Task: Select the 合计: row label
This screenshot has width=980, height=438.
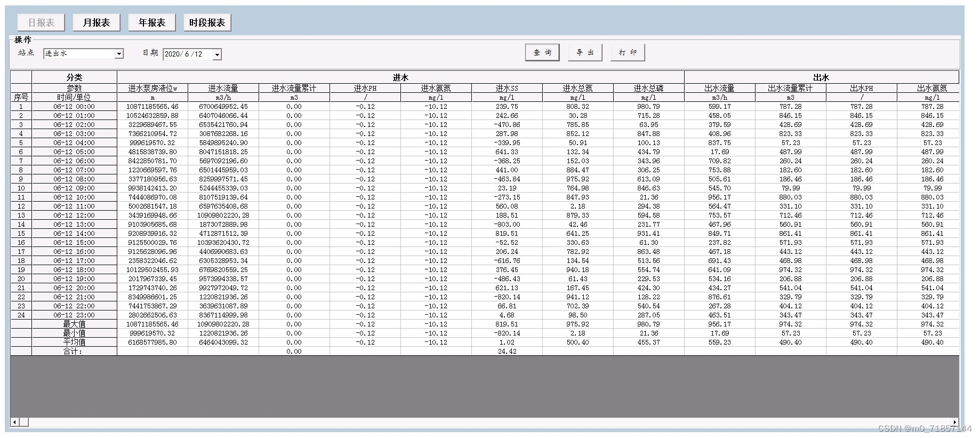Action: (x=74, y=351)
